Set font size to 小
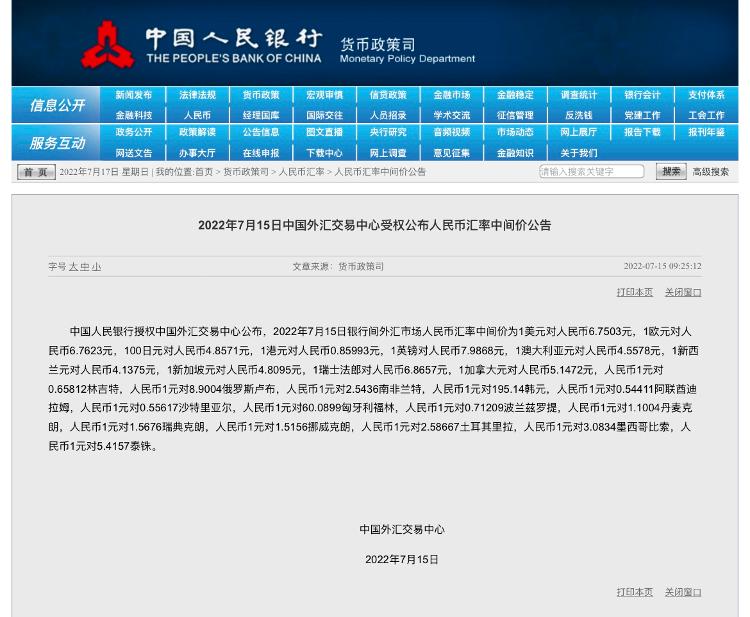The image size is (750, 617). tap(96, 266)
